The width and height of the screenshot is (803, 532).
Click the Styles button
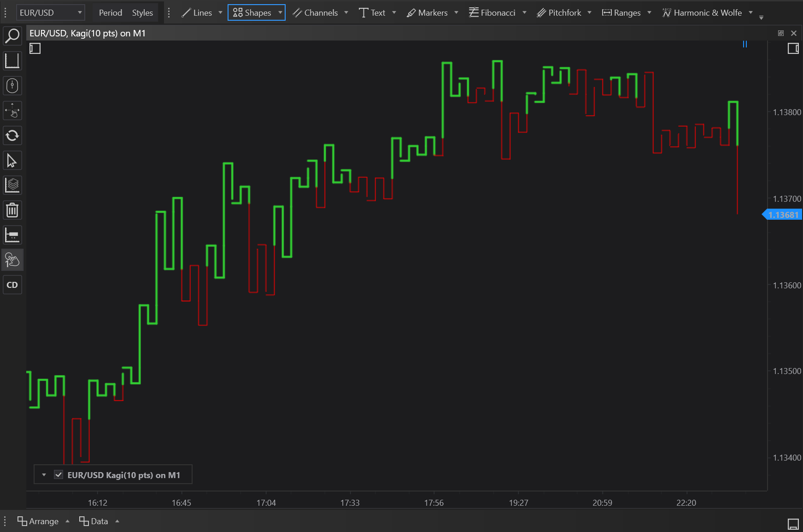[142, 13]
